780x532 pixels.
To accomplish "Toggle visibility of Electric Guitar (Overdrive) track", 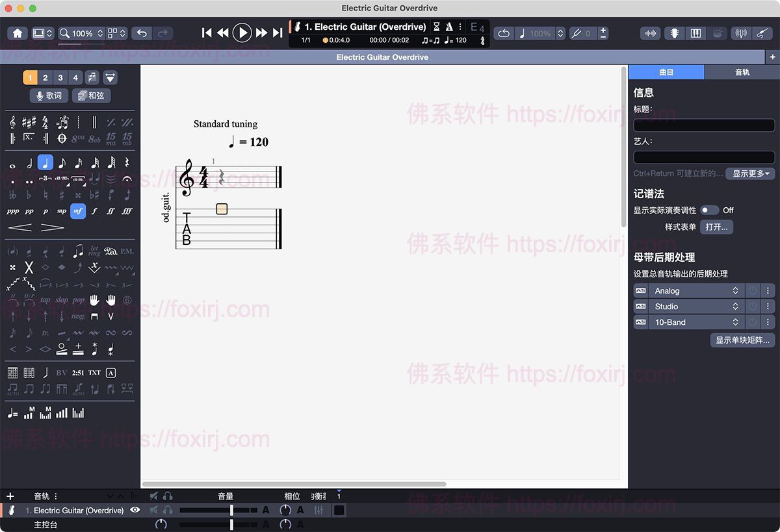I will tap(135, 511).
